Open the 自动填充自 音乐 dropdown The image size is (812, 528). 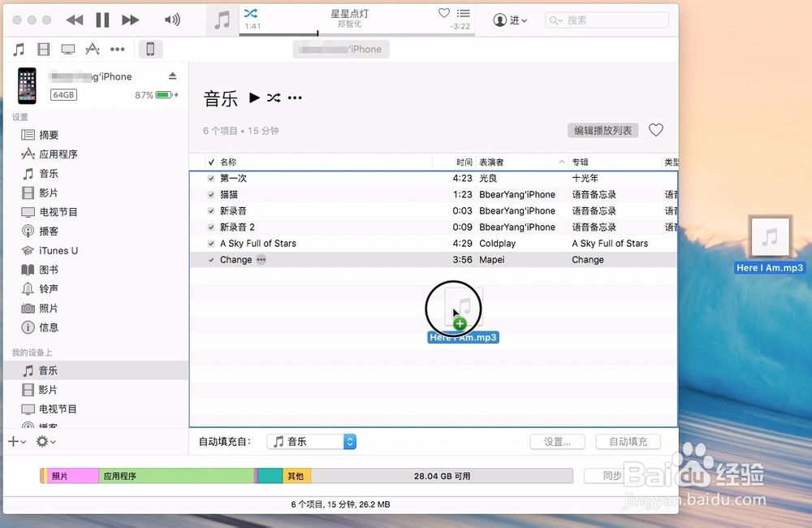(312, 441)
